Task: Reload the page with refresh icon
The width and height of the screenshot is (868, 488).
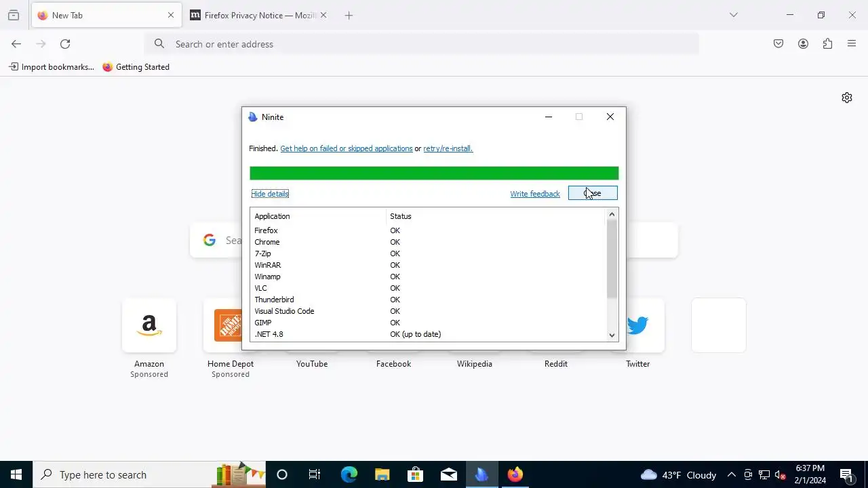Action: coord(65,44)
